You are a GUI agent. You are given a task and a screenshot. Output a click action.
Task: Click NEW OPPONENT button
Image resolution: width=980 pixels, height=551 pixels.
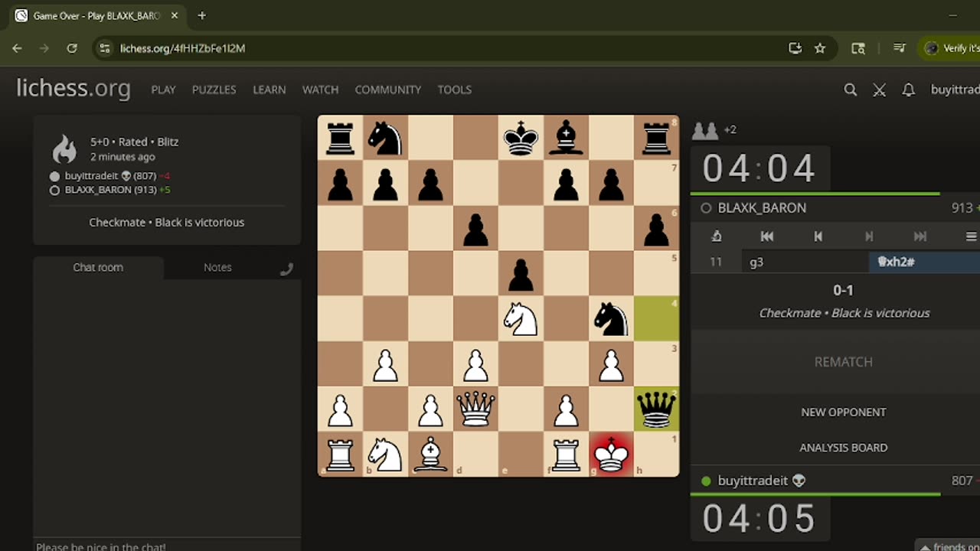coord(843,412)
